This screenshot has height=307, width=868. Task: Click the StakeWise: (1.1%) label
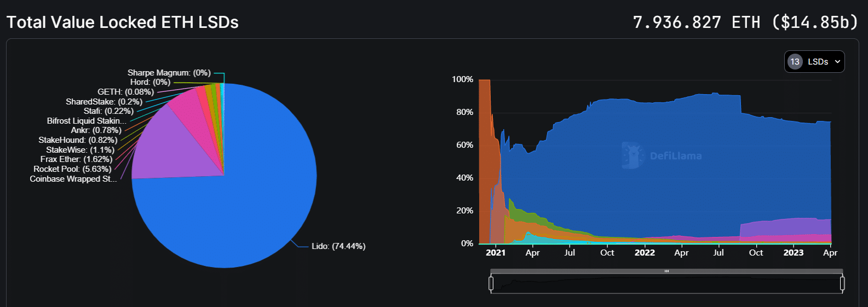click(x=80, y=149)
